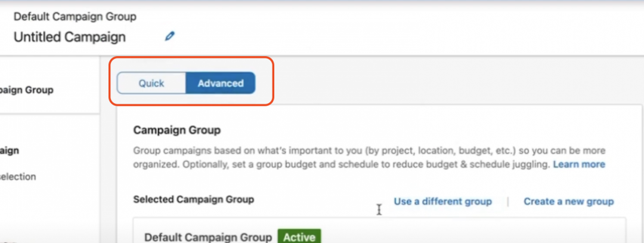Click the divider between the group links
This screenshot has height=243, width=644.
(508, 201)
